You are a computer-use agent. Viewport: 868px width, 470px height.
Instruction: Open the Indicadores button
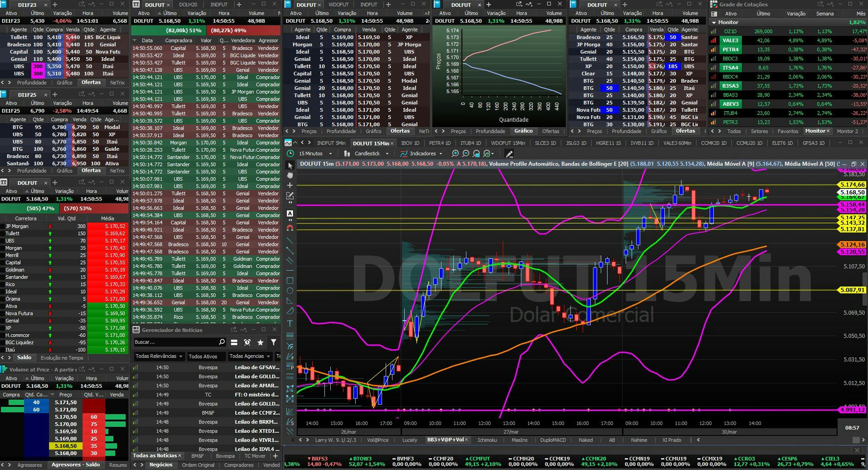tap(422, 153)
